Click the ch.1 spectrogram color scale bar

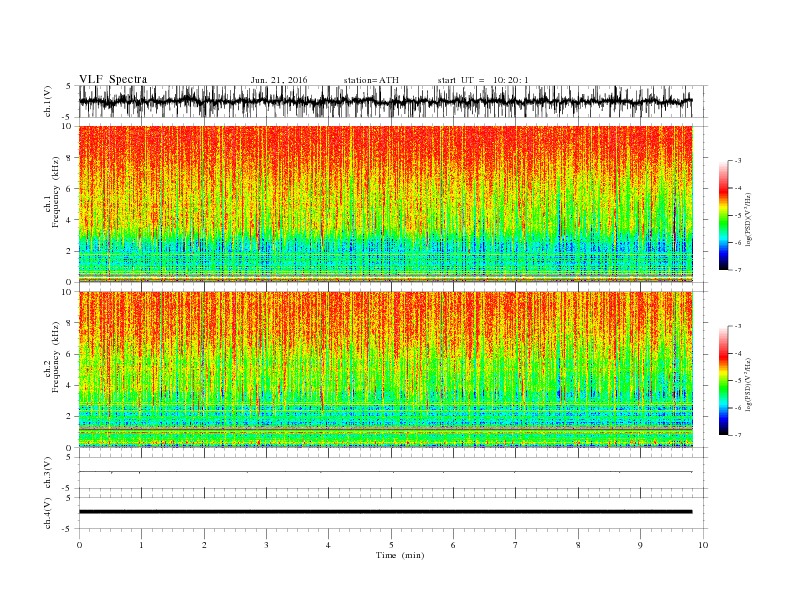723,215
